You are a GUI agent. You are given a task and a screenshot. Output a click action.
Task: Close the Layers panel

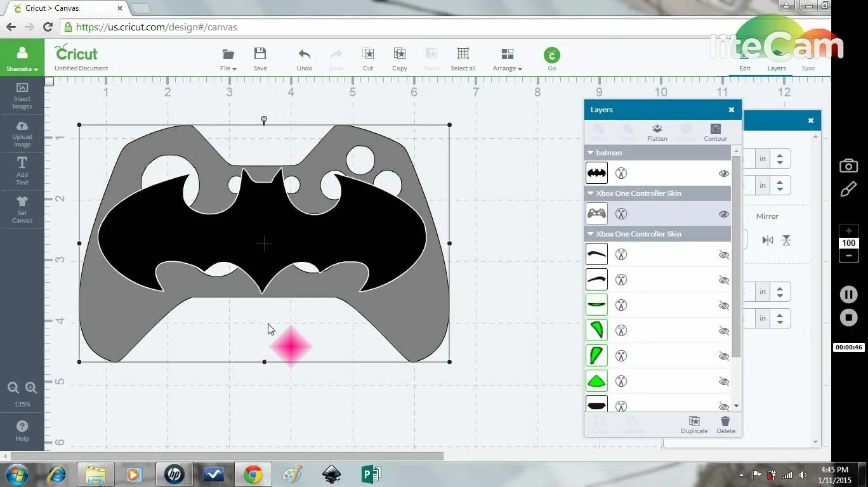[x=732, y=110]
